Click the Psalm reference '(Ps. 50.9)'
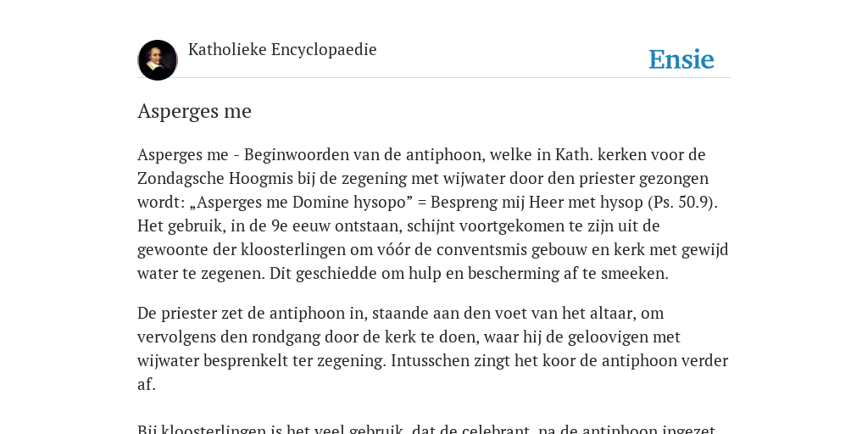 click(x=682, y=203)
